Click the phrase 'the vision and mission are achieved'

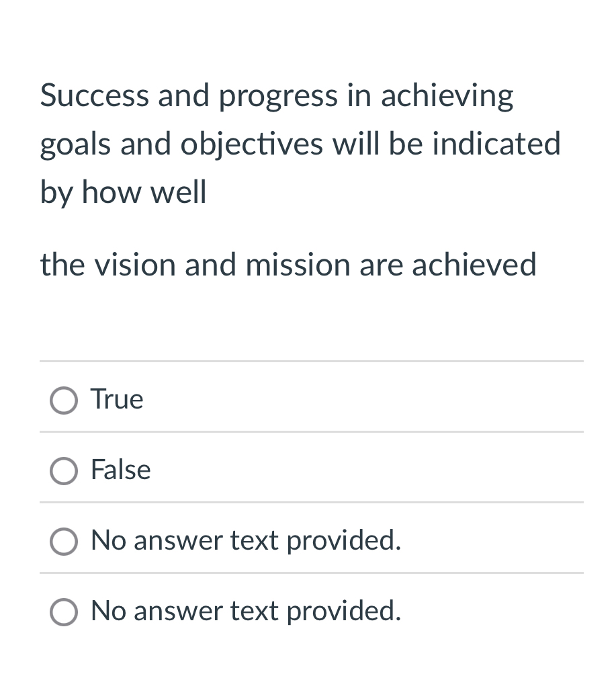[288, 264]
